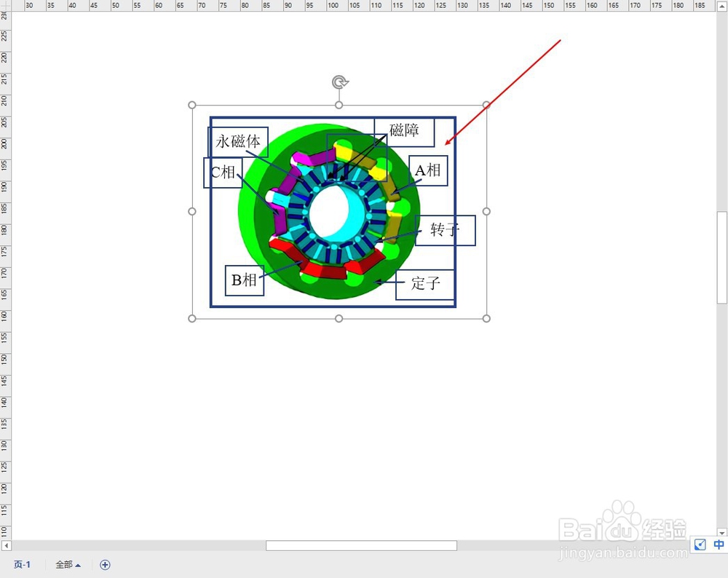Click the rotation handle above the selected image
The image size is (728, 578).
(x=340, y=82)
